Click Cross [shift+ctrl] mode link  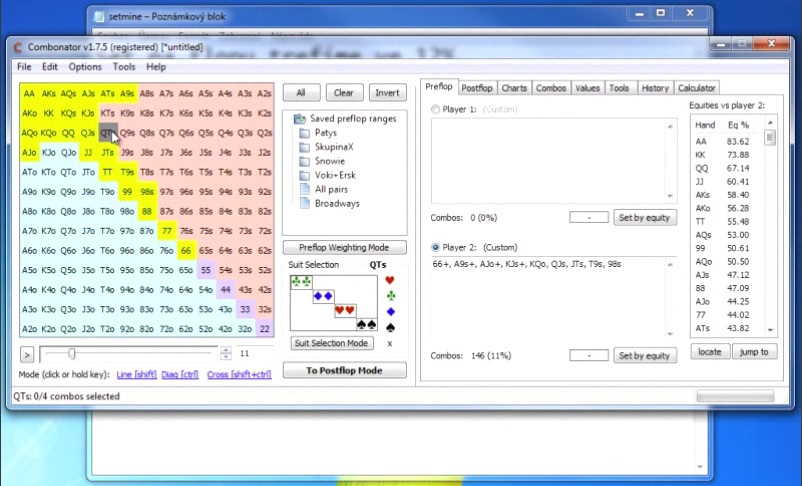pos(239,375)
